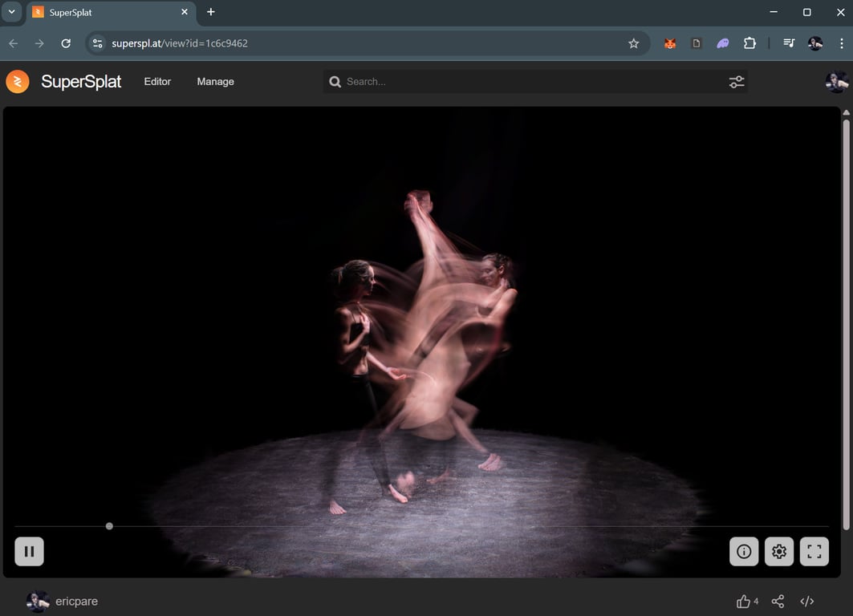The image size is (853, 616).
Task: Open embed code dialog
Action: tap(807, 602)
